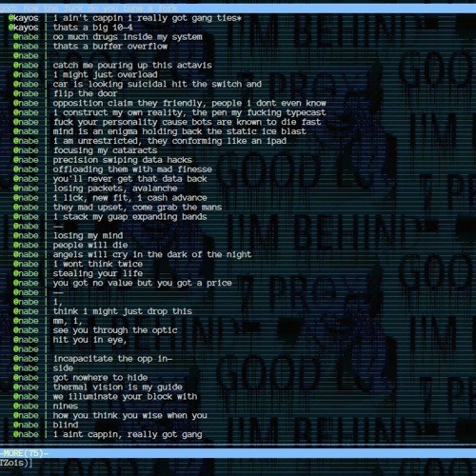Click the "losing packets, avalanche" message
The height and width of the screenshot is (476, 476).
click(115, 188)
